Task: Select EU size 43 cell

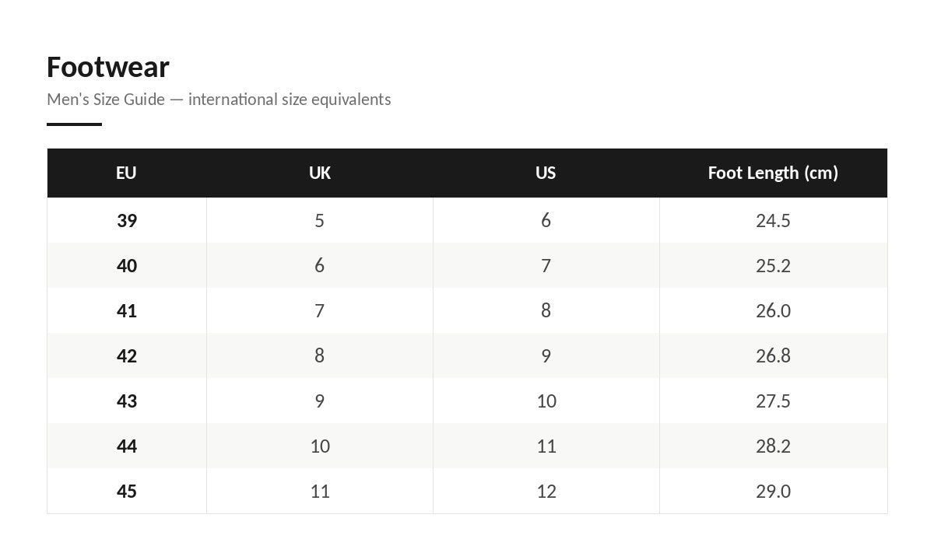Action: pyautogui.click(x=127, y=401)
